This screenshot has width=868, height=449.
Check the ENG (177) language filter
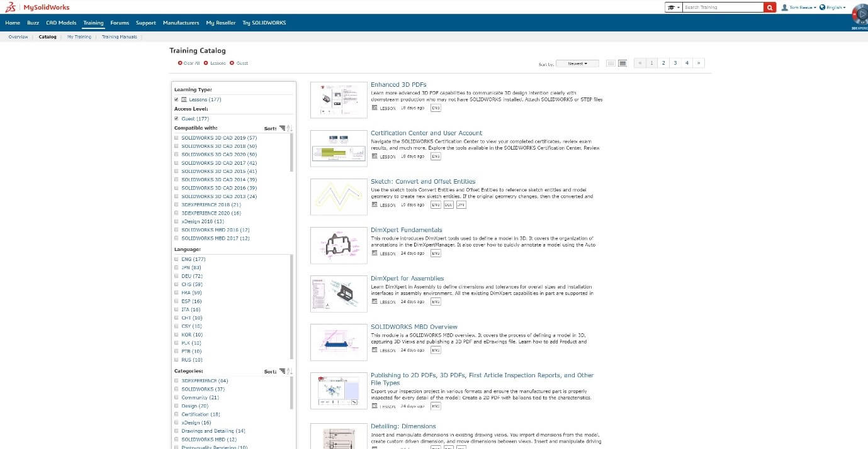176,259
